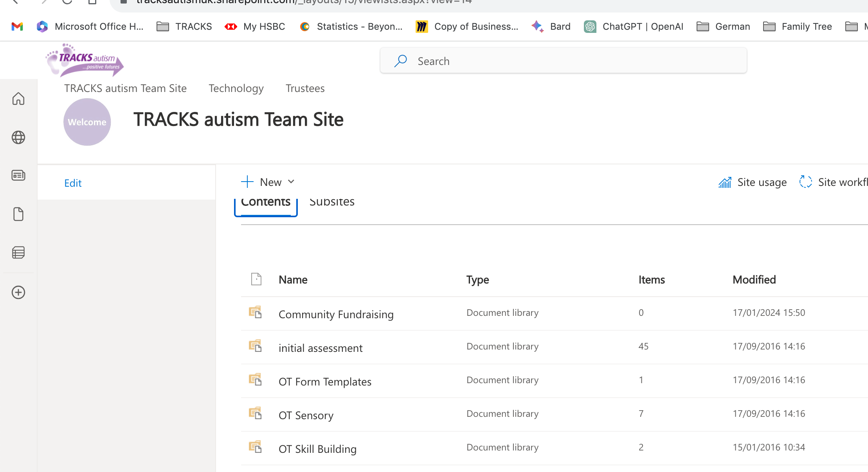
Task: Click the TRACKS autism Team Site heading
Action: (x=238, y=119)
